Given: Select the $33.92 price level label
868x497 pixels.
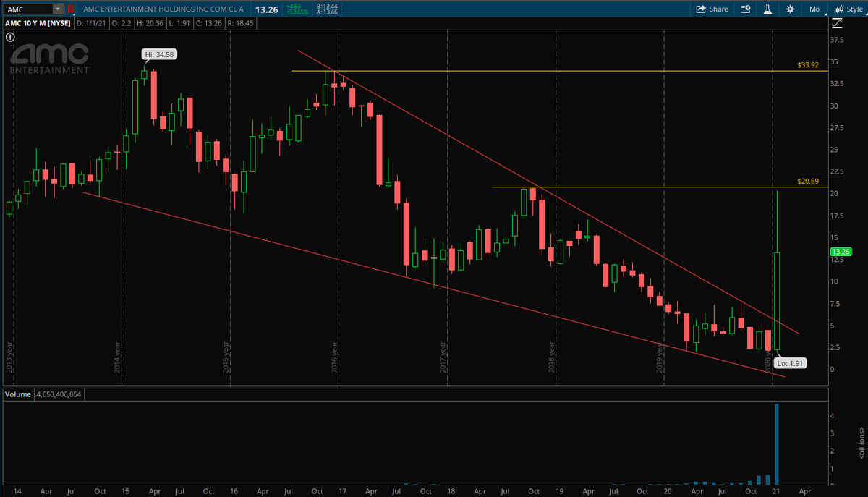Looking at the screenshot, I should click(x=807, y=64).
